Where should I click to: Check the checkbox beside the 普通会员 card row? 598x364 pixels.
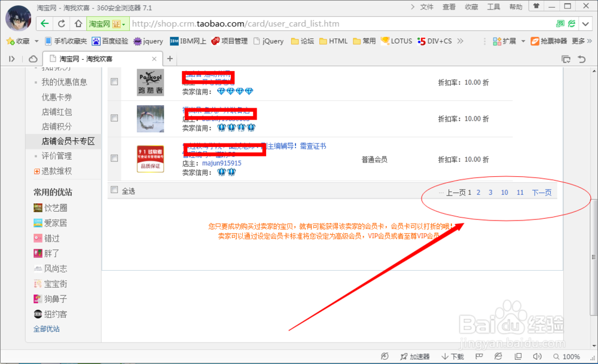114,158
